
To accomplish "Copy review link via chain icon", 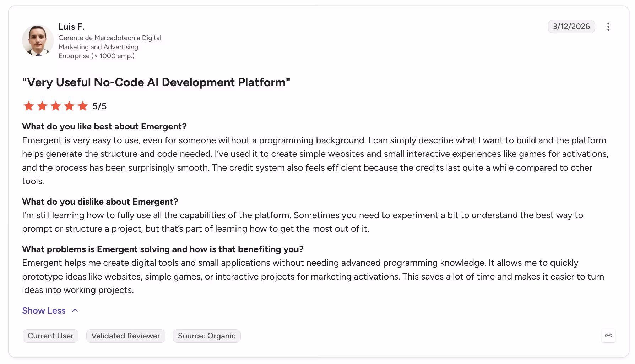I will (608, 336).
